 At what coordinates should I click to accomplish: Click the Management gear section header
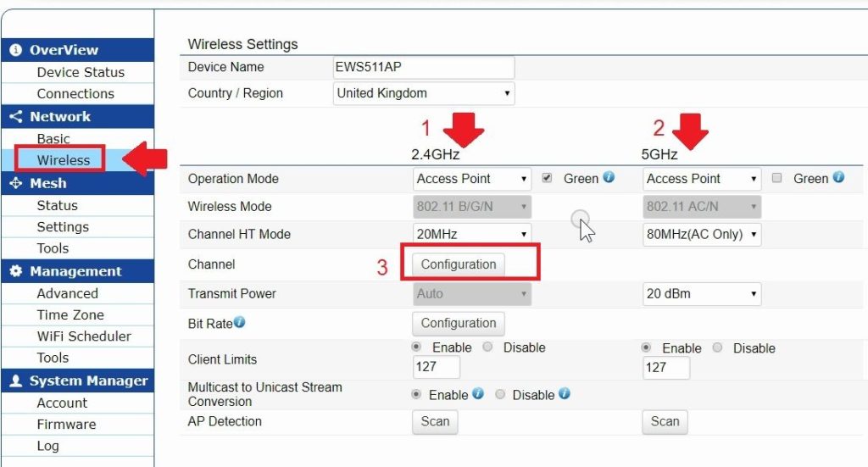coord(77,271)
